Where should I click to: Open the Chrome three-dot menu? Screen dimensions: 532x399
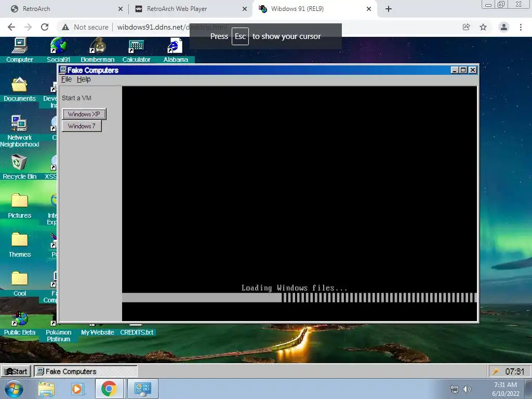click(x=521, y=27)
